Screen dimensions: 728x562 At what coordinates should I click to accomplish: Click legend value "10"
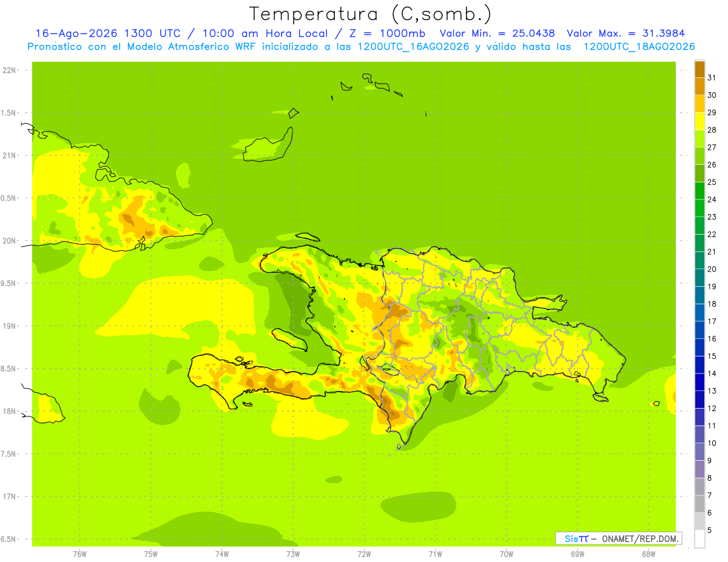pos(712,443)
